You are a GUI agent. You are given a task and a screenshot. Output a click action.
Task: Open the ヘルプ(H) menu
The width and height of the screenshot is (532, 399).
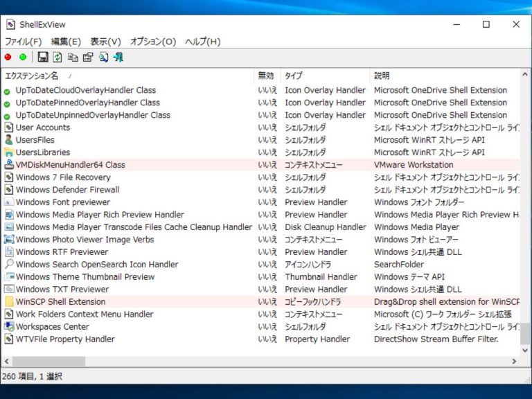tap(202, 42)
